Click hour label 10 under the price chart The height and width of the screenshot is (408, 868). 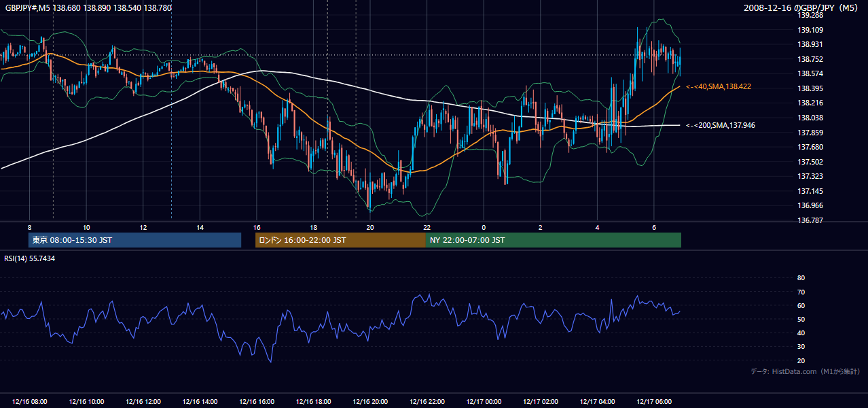pyautogui.click(x=86, y=227)
